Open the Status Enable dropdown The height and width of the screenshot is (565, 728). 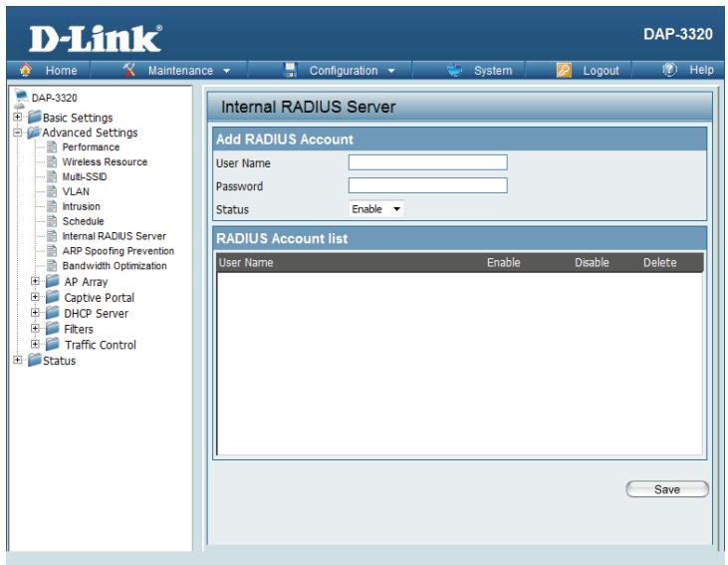pos(376,209)
